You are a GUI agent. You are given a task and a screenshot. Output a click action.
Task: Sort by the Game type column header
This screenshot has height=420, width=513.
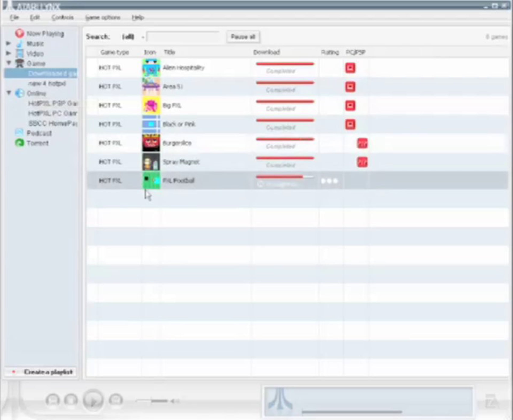115,52
